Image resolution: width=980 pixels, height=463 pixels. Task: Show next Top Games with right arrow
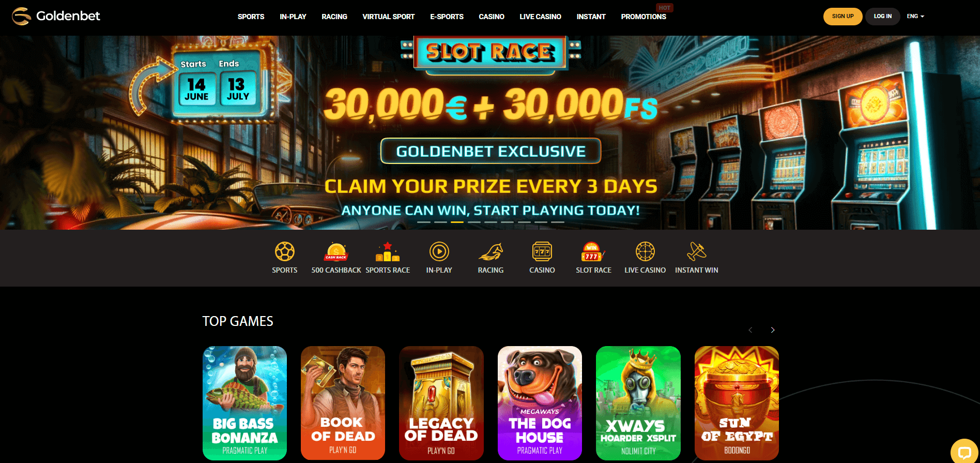pos(773,330)
